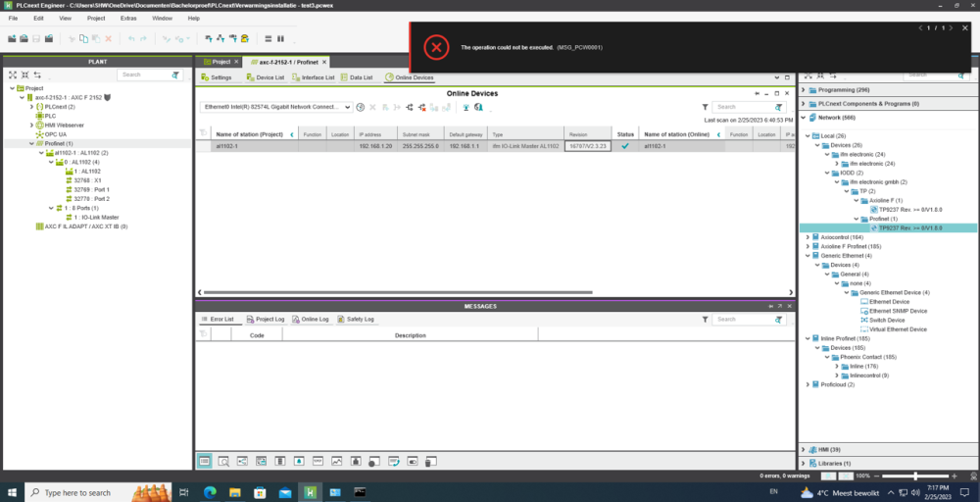Click the Online Devices search field
Viewport: 980px width, 502px height.
coord(744,107)
